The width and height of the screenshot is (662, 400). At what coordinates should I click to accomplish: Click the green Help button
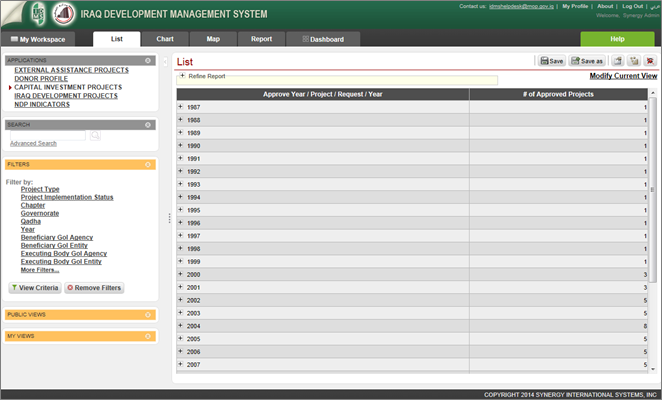pyautogui.click(x=617, y=39)
